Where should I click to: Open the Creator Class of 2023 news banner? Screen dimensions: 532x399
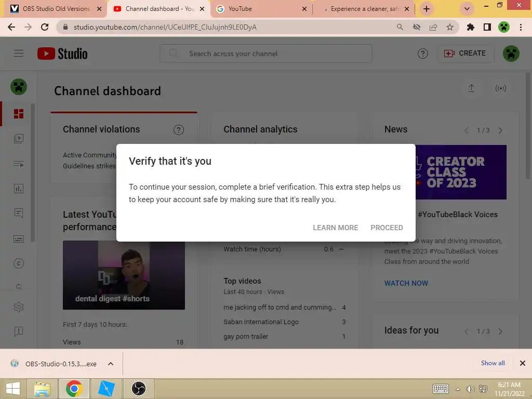[x=461, y=172]
